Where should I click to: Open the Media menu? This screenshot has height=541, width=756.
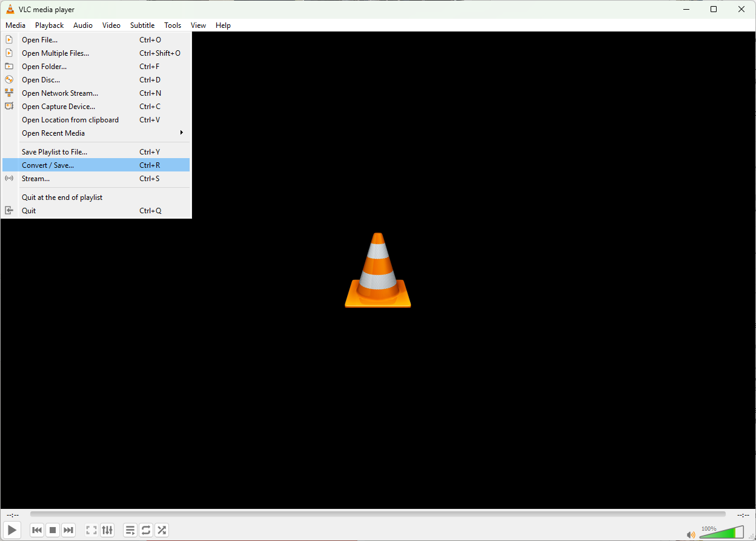pos(16,25)
